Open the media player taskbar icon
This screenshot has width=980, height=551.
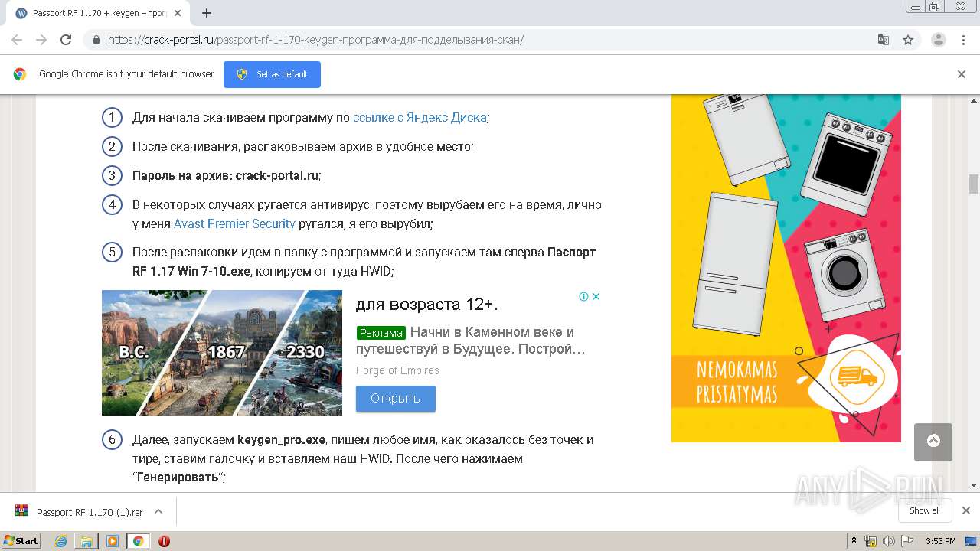coord(113,541)
